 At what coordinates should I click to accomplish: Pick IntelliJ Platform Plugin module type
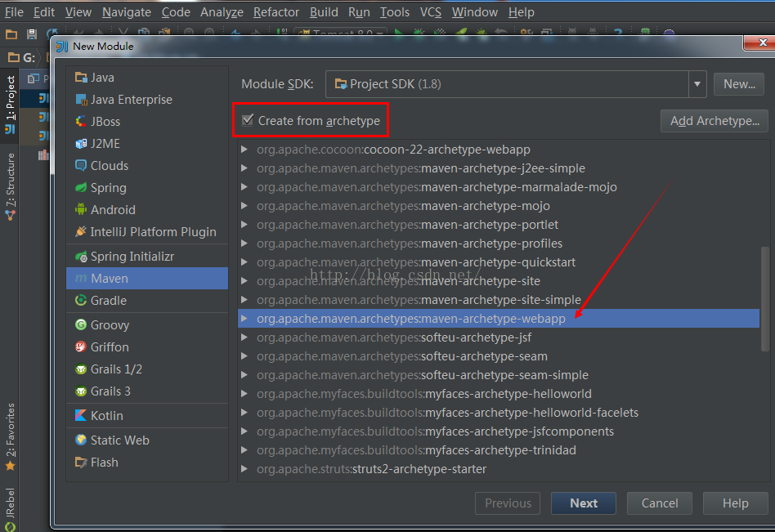click(147, 231)
